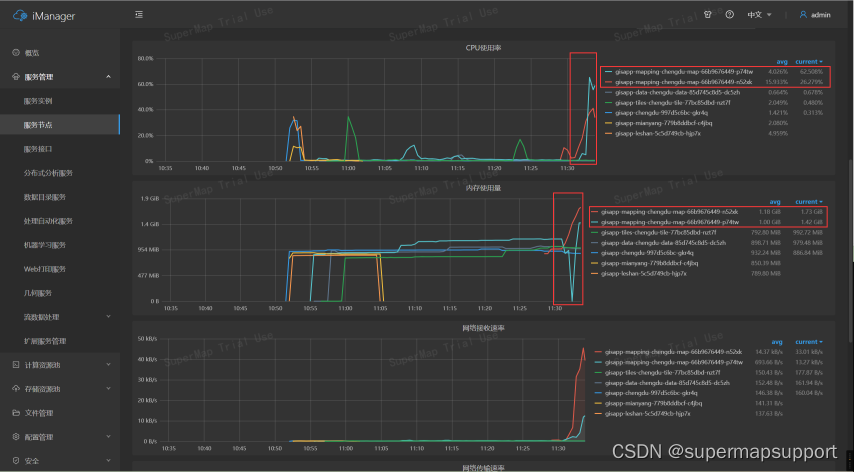Viewport: 854px width, 472px height.
Task: Sort CPU legend by current column
Action: click(806, 61)
